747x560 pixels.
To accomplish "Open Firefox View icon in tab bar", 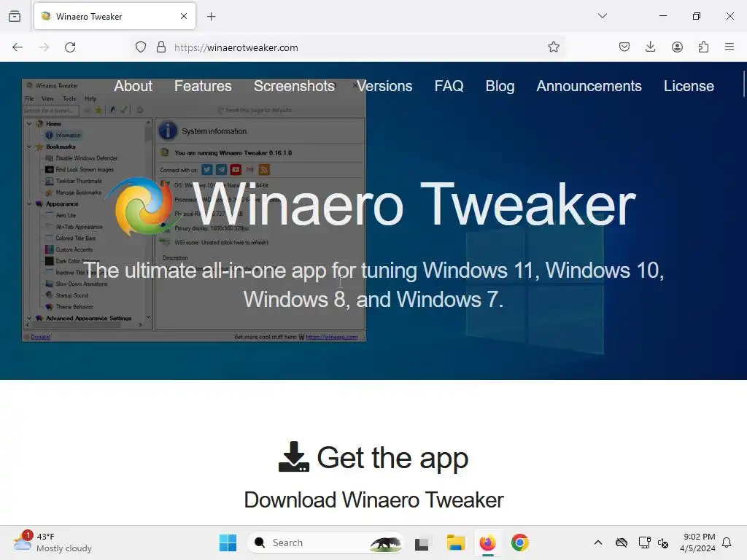I will (15, 16).
